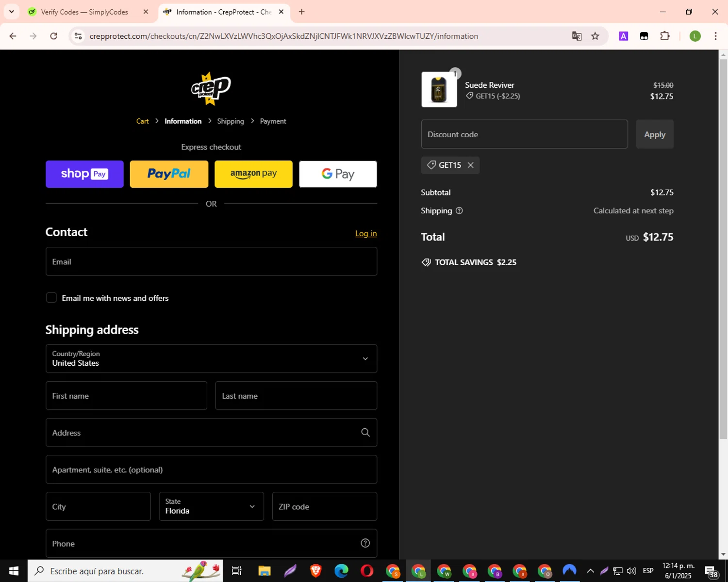Viewport: 728px width, 582px height.
Task: Go back to the previous page
Action: 13,36
